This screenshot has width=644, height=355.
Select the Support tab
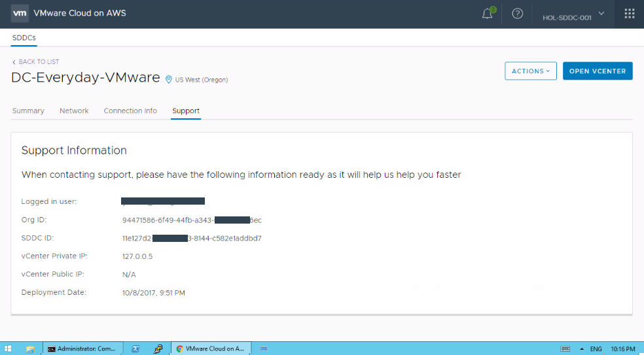pyautogui.click(x=186, y=110)
